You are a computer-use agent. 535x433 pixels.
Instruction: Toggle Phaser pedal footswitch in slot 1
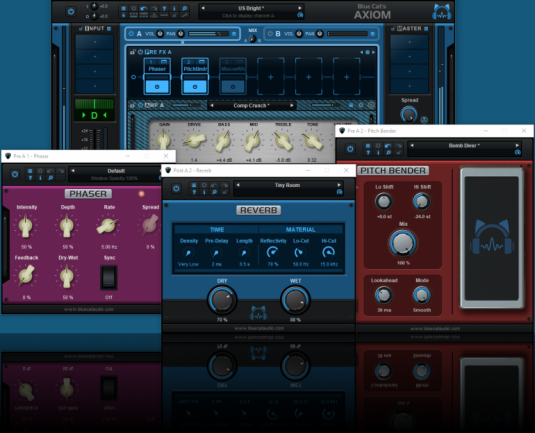click(x=157, y=87)
